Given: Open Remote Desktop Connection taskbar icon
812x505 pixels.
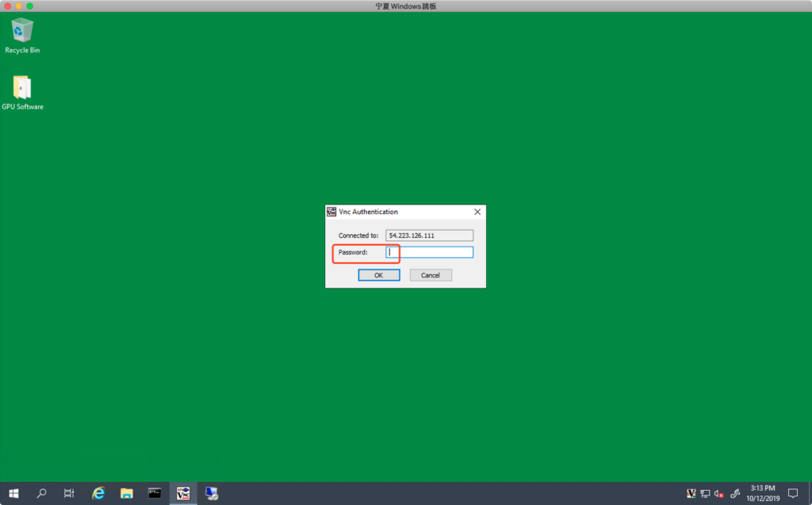Looking at the screenshot, I should pyautogui.click(x=212, y=493).
